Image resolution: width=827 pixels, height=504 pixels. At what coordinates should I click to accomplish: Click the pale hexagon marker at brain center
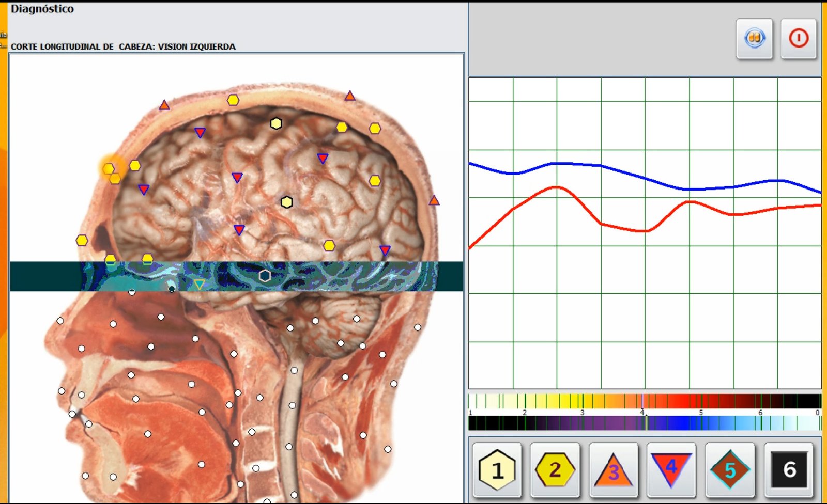(x=287, y=202)
